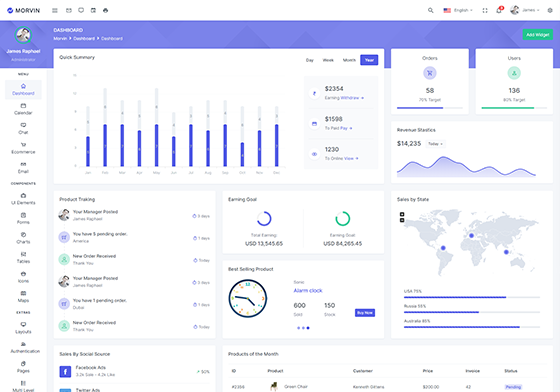Image resolution: width=560 pixels, height=392 pixels.
Task: Open Email in the sidebar
Action: coord(23,168)
